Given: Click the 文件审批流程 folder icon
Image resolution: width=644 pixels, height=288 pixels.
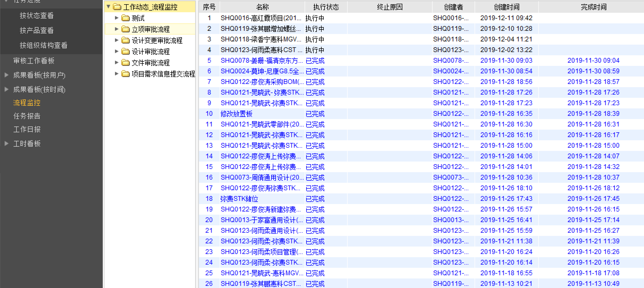Looking at the screenshot, I should click(125, 63).
